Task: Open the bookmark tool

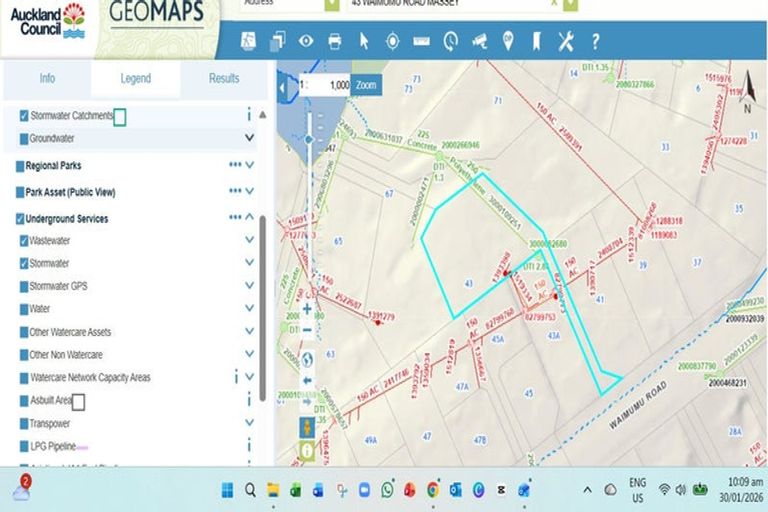Action: [536, 41]
